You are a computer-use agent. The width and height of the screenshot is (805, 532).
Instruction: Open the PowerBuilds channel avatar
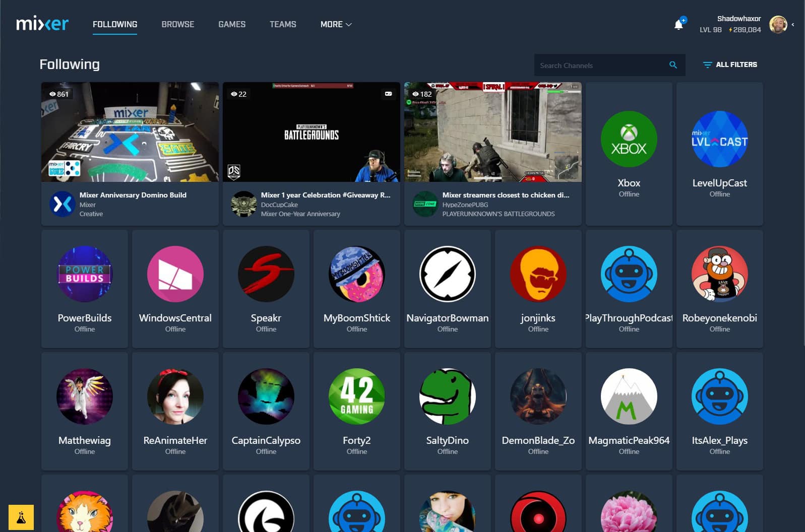(85, 274)
